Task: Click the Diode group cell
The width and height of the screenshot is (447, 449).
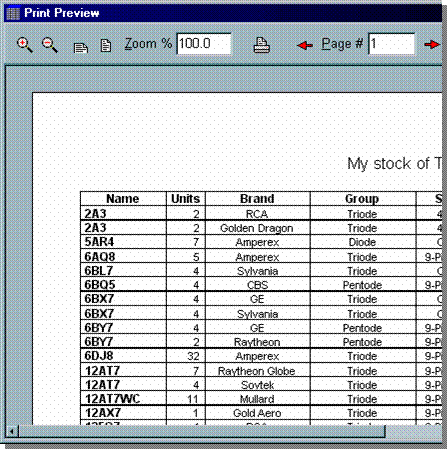Action: pyautogui.click(x=362, y=242)
